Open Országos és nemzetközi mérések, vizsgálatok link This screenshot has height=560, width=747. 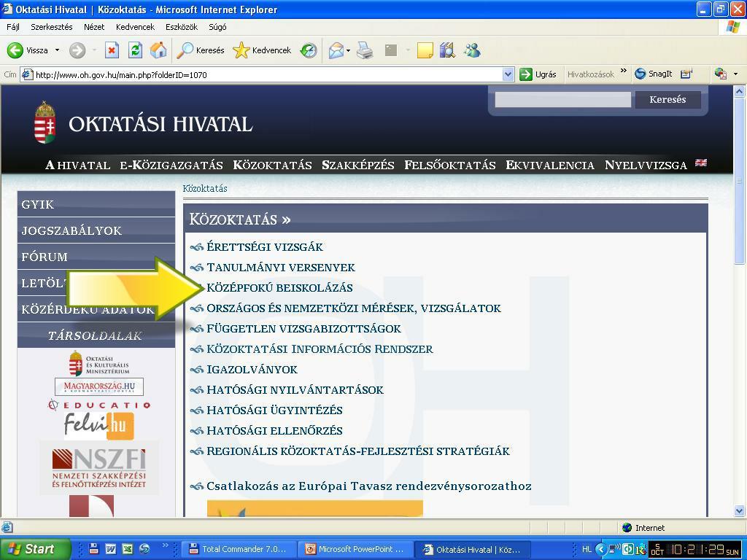coord(354,308)
